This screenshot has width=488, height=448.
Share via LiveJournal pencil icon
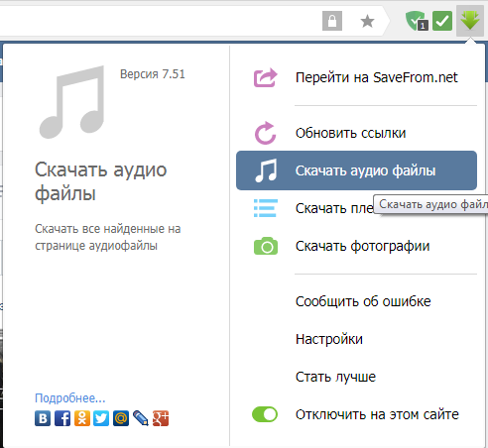[141, 418]
